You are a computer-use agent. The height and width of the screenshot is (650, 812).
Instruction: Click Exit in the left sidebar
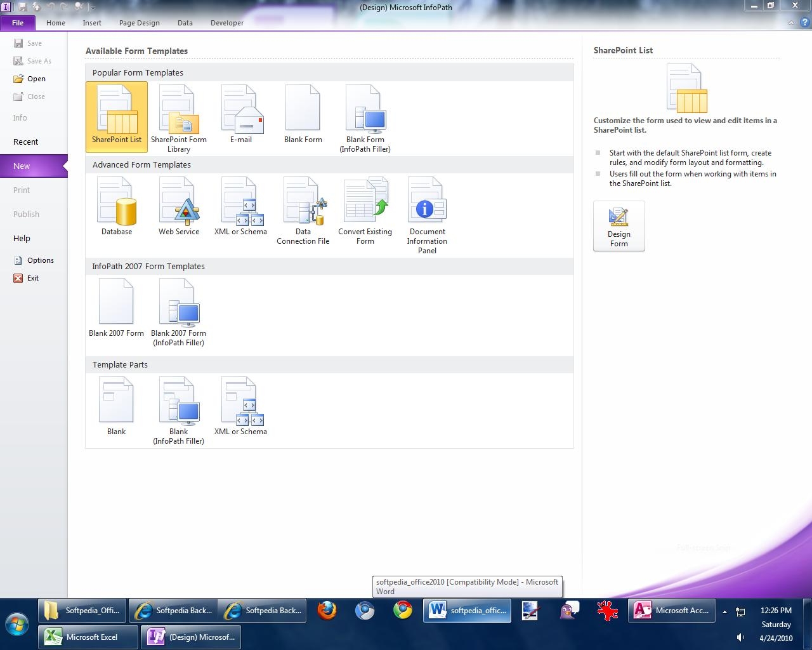click(32, 278)
